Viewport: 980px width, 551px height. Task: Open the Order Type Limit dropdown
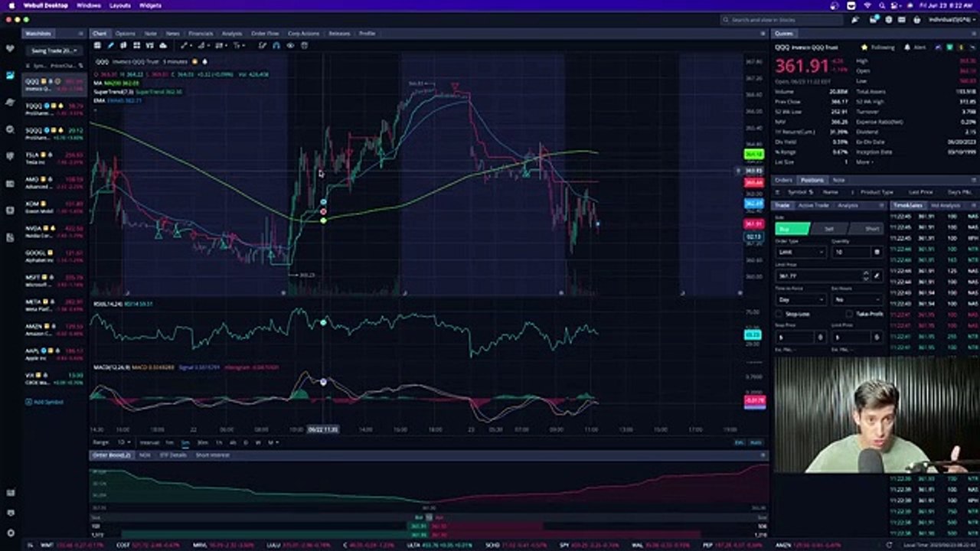801,252
